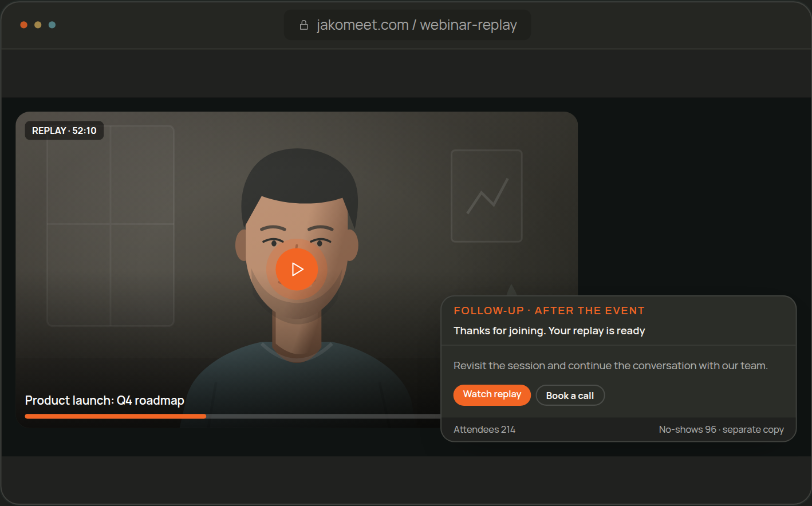The height and width of the screenshot is (506, 812).
Task: Click "Thanks for joining. Your replay is ready"
Action: tap(549, 331)
